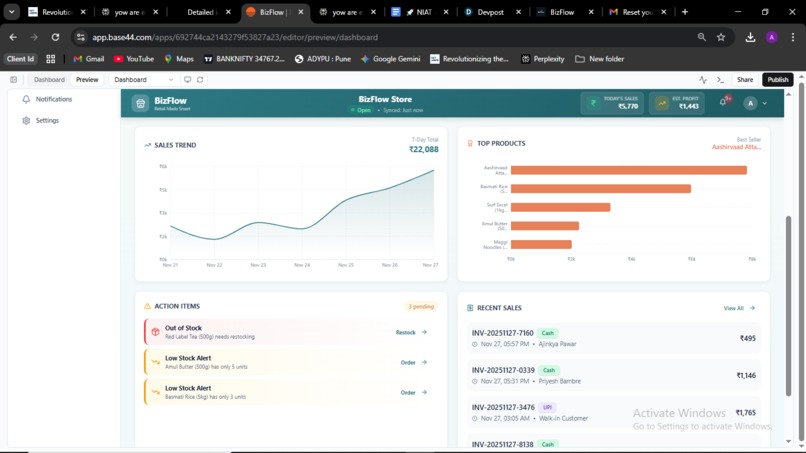Click the Recent Sales list icon
Viewport: 806px width, 453px height.
click(x=470, y=308)
